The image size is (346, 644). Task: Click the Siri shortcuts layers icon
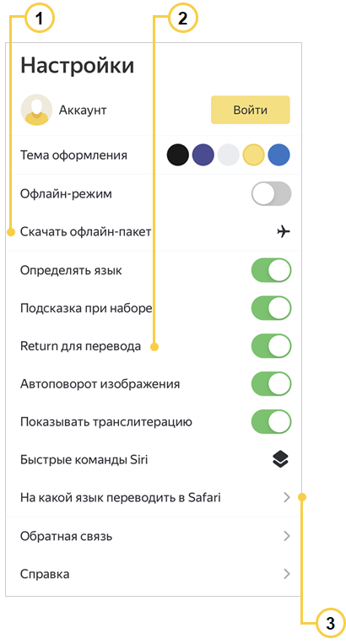[281, 459]
